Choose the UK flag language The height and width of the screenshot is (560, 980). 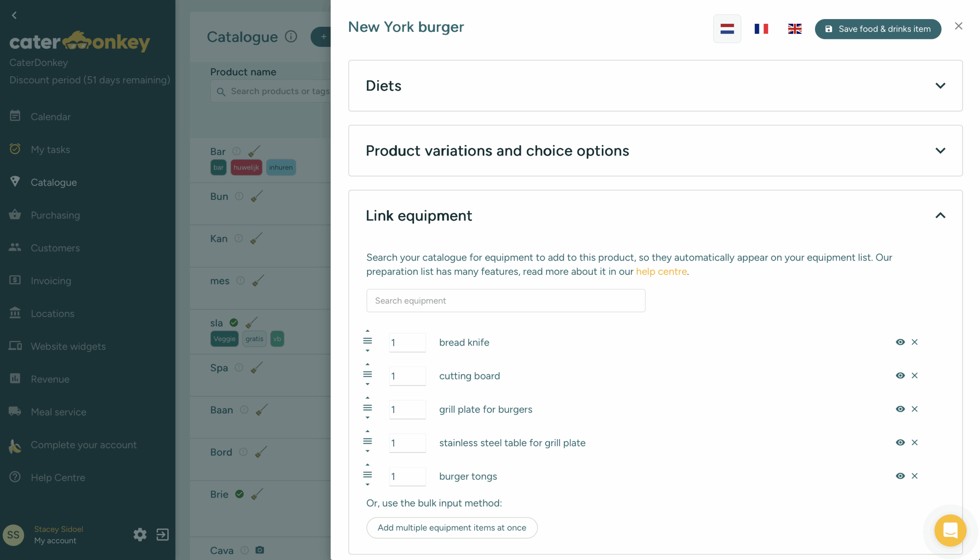click(794, 29)
